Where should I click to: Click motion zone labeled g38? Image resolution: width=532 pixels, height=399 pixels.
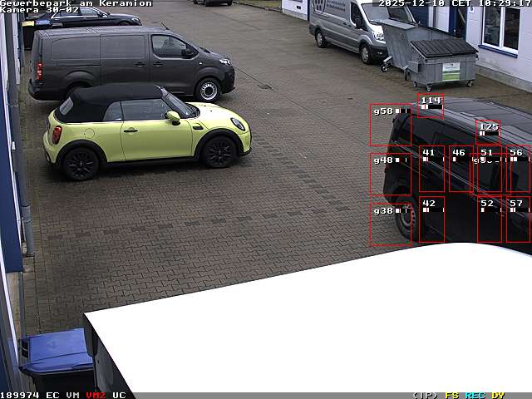(x=390, y=224)
